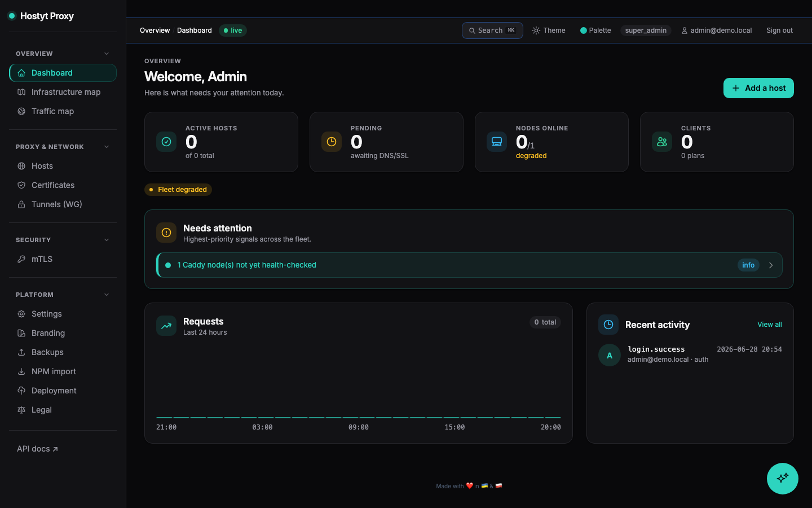The image size is (812, 508).
Task: Click the Requests trend chart icon
Action: click(166, 326)
